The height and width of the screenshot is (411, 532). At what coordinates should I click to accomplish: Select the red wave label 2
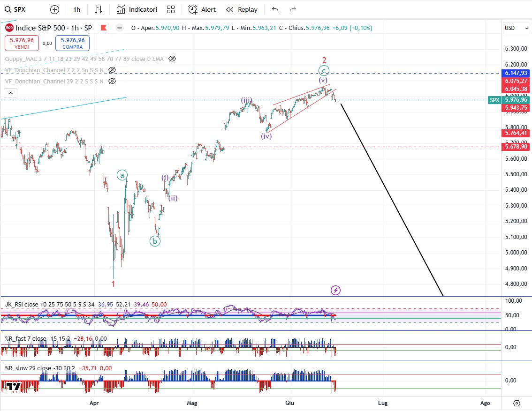click(x=324, y=60)
